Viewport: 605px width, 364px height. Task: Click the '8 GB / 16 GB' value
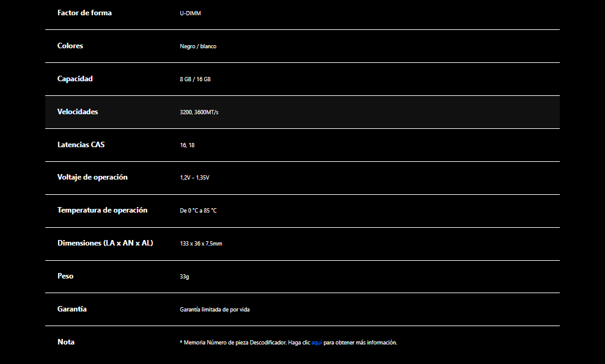(x=195, y=79)
